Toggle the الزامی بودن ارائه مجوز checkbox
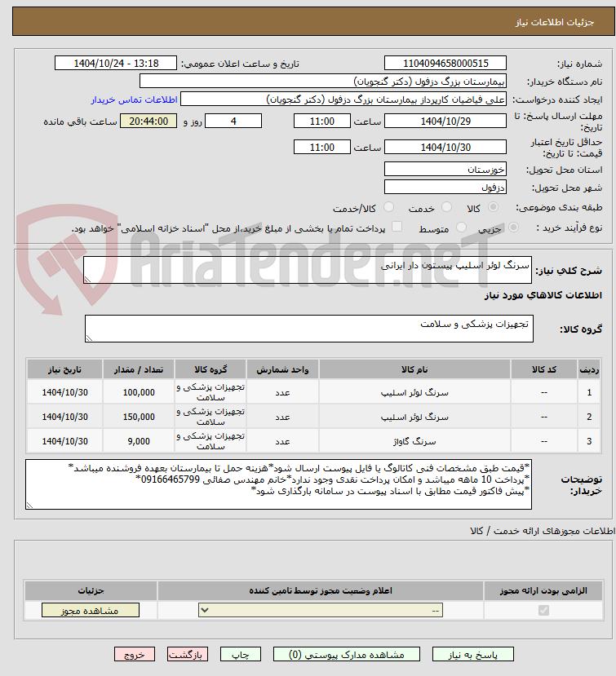616x676 pixels. pyautogui.click(x=543, y=610)
